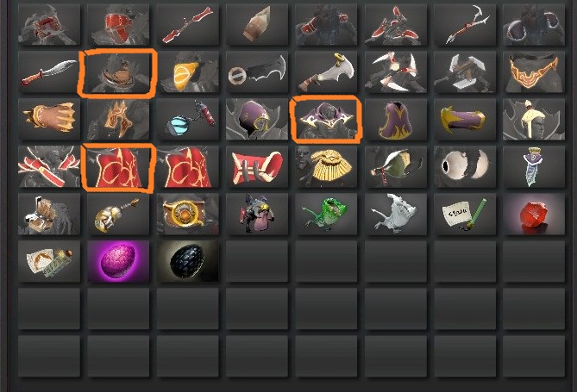Pick the white eyeball ward item
Viewport: 577px width, 392px height.
tap(465, 166)
